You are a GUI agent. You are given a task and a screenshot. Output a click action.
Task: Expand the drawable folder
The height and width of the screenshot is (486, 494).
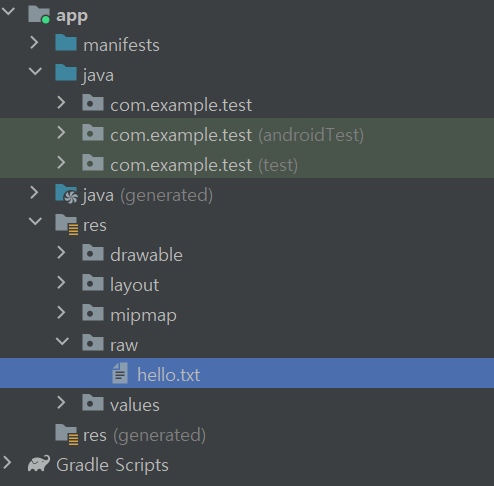click(x=61, y=253)
